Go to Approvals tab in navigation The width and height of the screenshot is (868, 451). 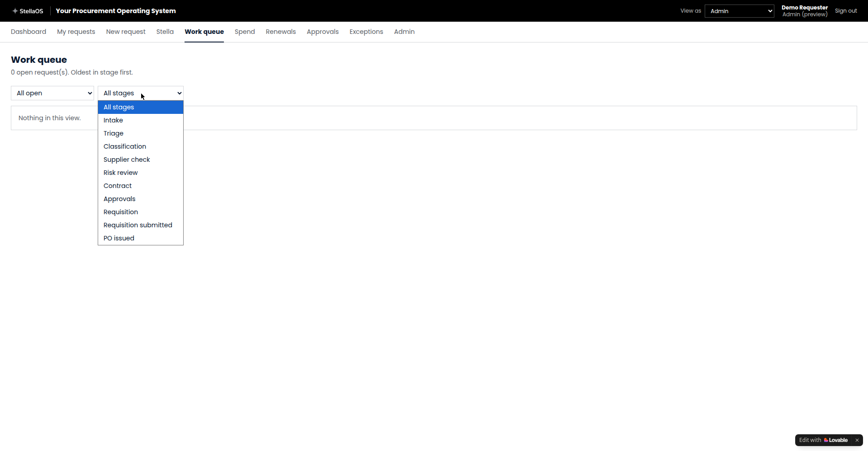(323, 32)
